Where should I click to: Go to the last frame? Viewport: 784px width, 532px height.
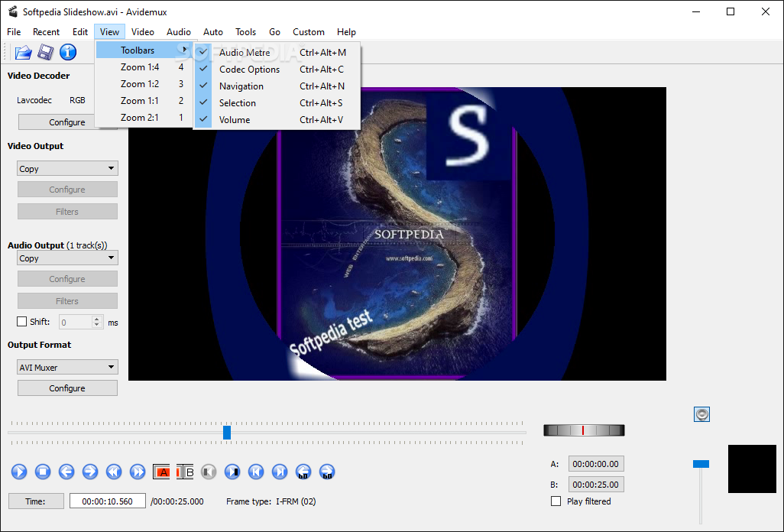point(280,472)
